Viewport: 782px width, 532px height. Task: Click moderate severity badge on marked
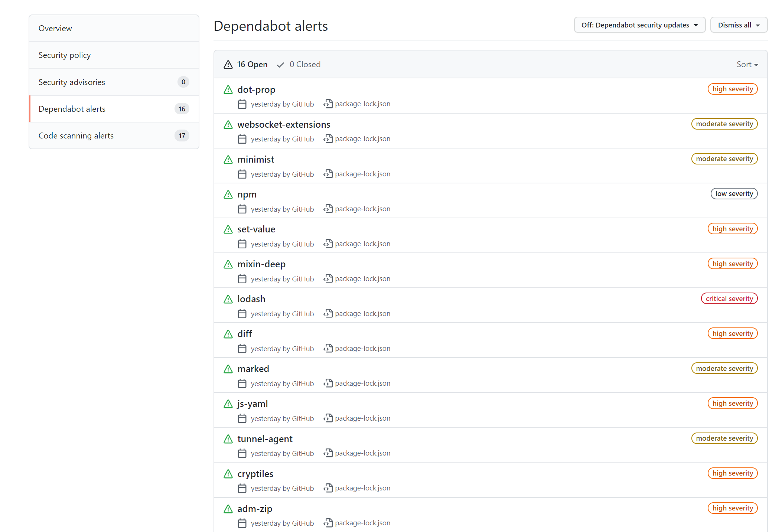[724, 369]
